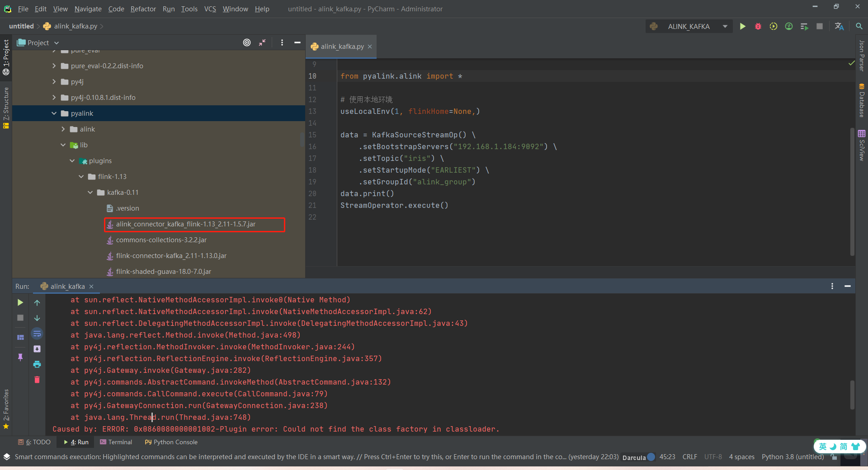
Task: Restore layout icon in Run panel
Action: click(x=20, y=337)
